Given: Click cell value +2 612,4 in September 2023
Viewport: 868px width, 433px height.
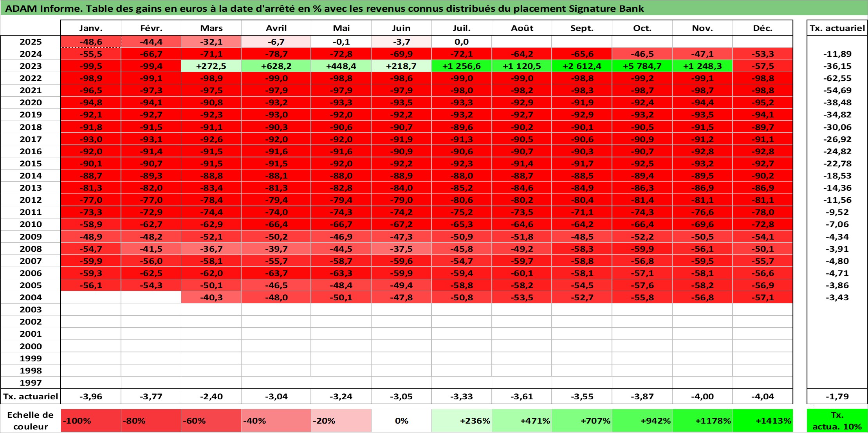Looking at the screenshot, I should (582, 66).
